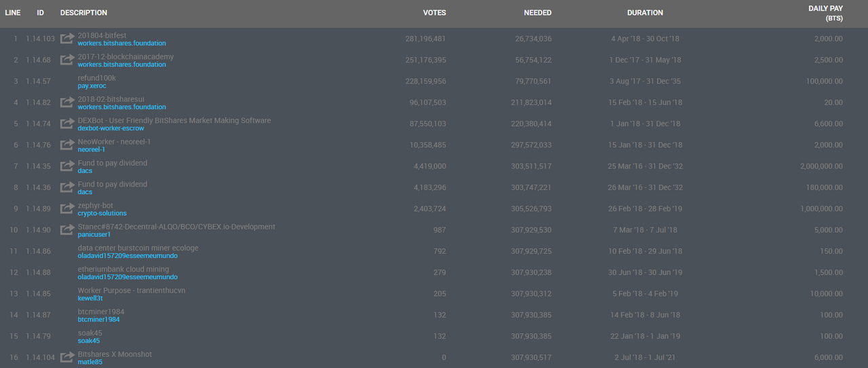Select the refund100k worker row
This screenshot has width=868, height=368.
434,81
